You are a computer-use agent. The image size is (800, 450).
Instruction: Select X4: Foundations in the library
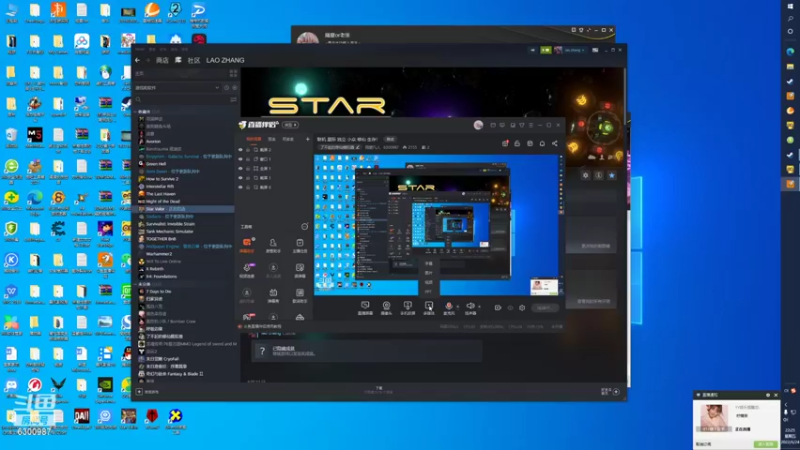pos(161,277)
